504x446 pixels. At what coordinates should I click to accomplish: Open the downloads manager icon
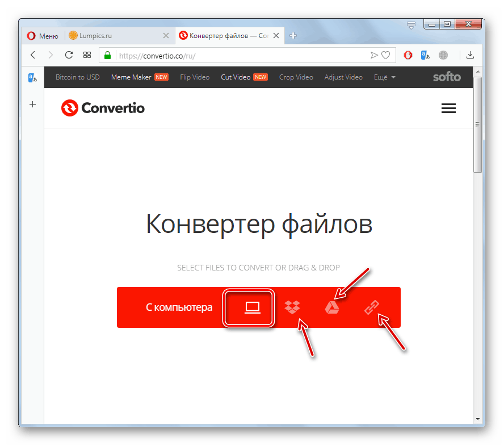(x=471, y=55)
